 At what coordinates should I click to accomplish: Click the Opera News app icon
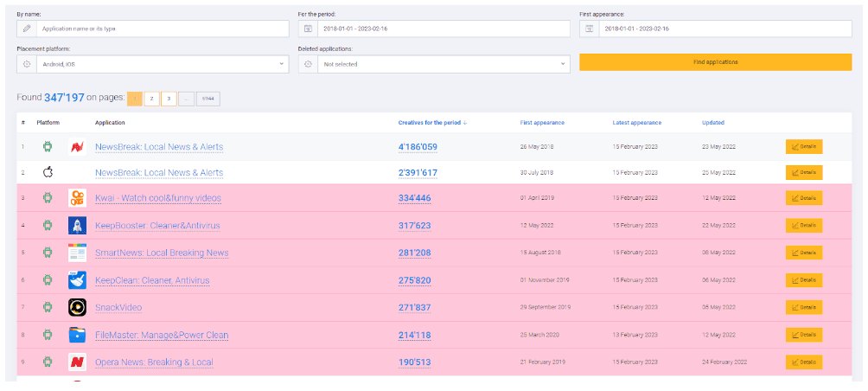77,362
